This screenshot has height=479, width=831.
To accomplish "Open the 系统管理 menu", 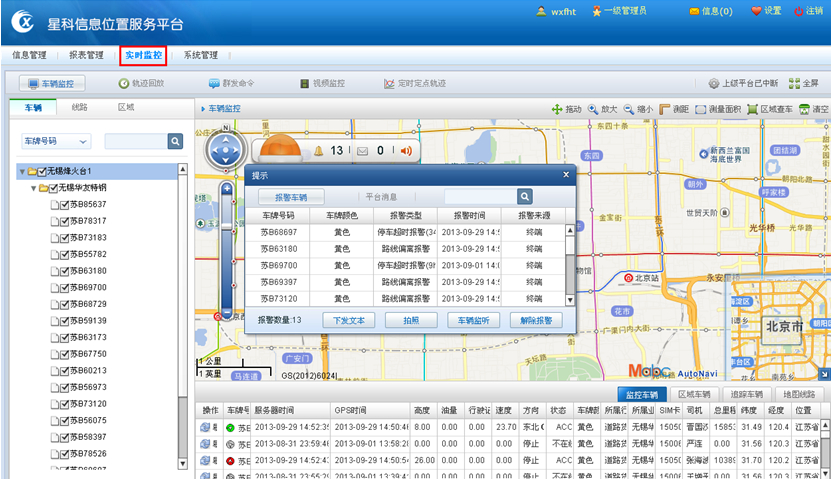I will tap(201, 55).
